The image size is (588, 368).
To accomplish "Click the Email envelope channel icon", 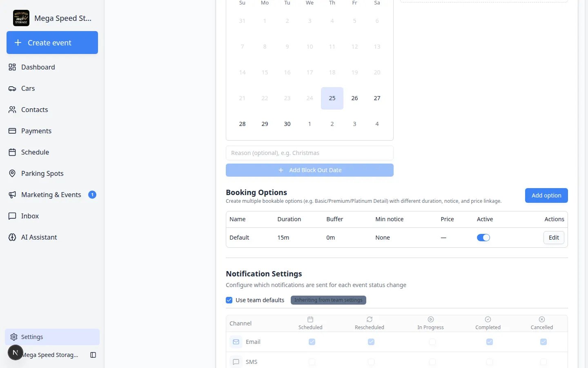I will [x=236, y=342].
